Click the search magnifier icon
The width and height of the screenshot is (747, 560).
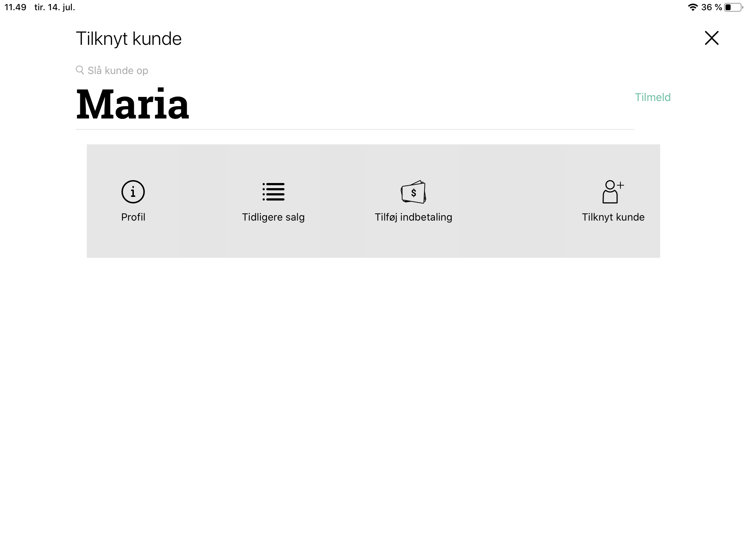click(80, 70)
